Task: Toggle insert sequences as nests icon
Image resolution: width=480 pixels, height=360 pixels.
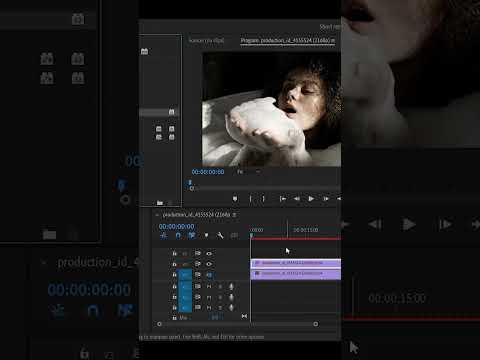Action: [x=164, y=235]
